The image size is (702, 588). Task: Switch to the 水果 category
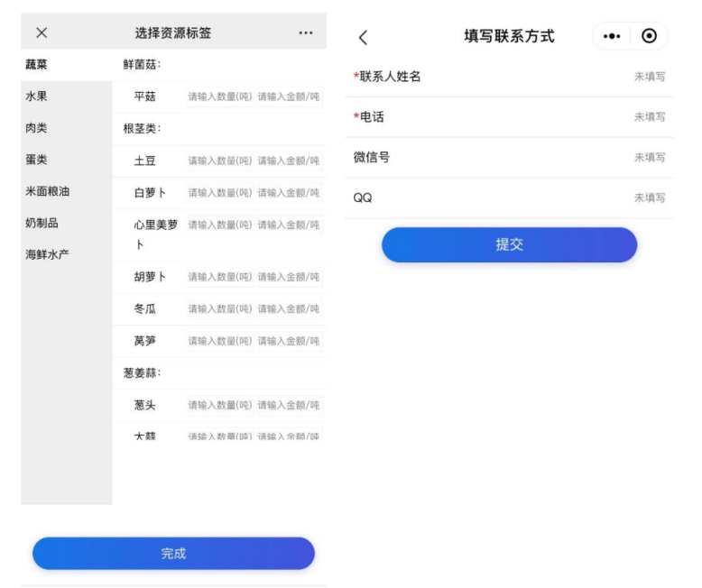pos(37,96)
